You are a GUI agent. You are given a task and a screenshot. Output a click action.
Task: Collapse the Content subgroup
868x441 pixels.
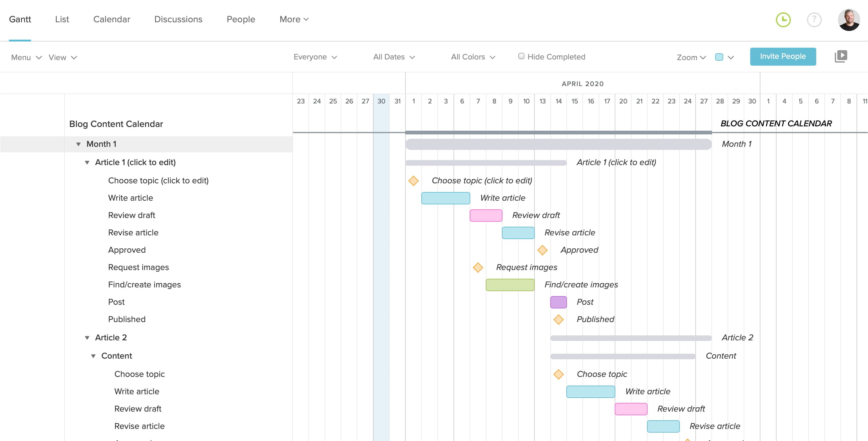[93, 356]
